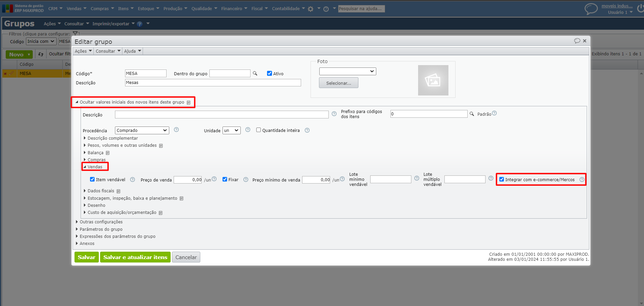644x306 pixels.
Task: Uncheck the Ativo checkbox
Action: (x=269, y=74)
